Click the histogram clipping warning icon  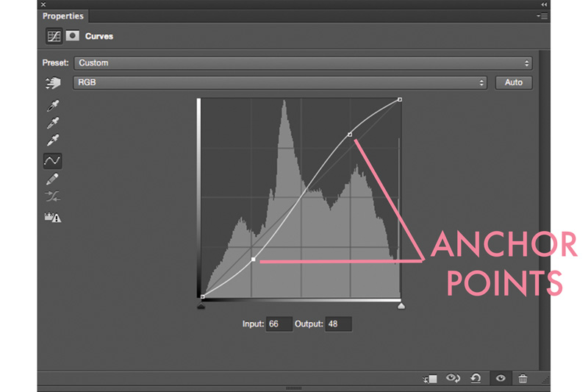53,217
